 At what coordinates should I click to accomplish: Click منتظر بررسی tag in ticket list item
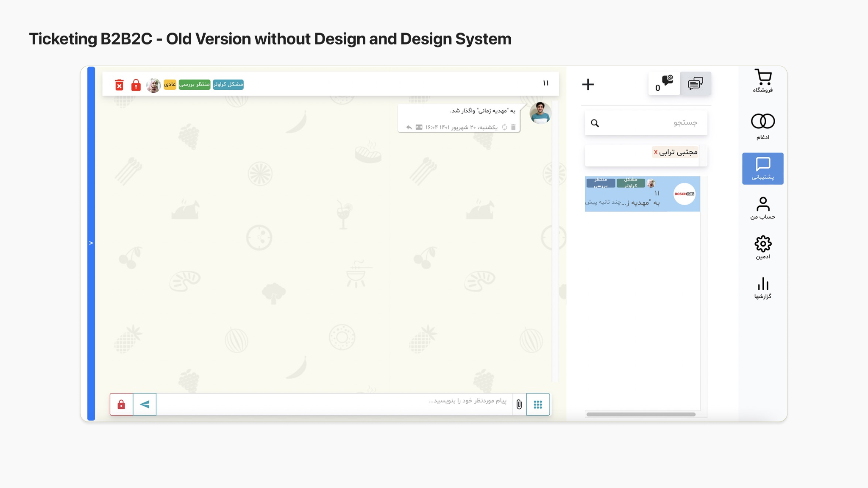click(601, 183)
